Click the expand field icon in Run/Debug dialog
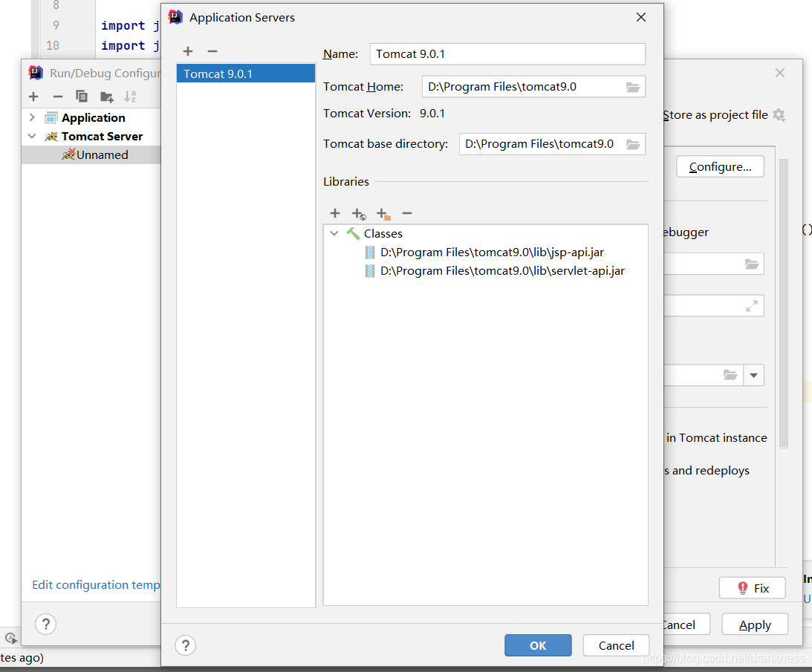Viewport: 812px width, 672px height. point(752,306)
